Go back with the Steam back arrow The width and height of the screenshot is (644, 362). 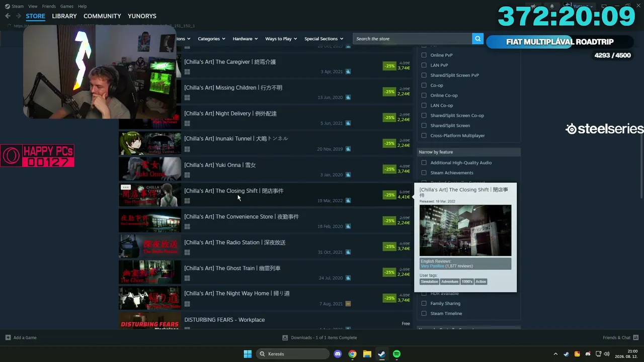[x=8, y=16]
